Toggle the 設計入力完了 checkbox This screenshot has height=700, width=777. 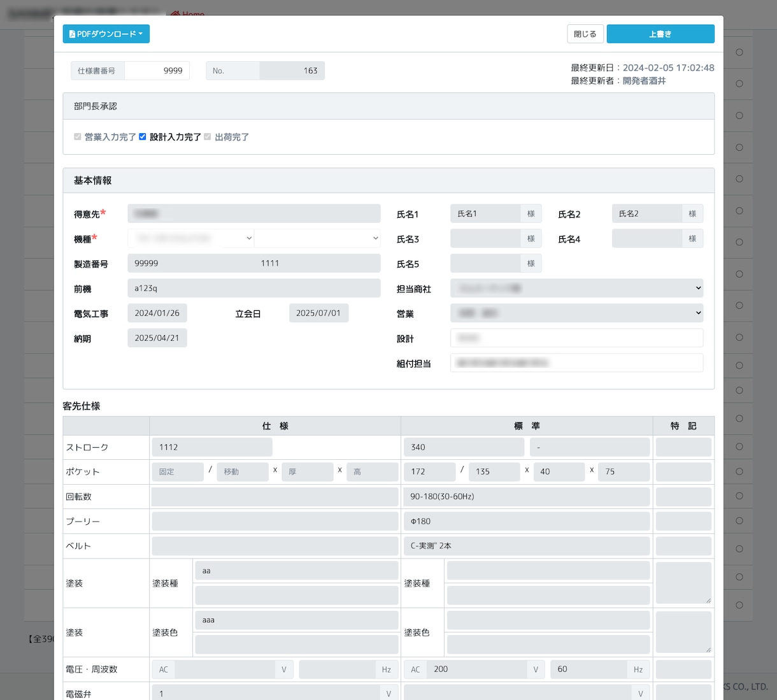tap(143, 137)
